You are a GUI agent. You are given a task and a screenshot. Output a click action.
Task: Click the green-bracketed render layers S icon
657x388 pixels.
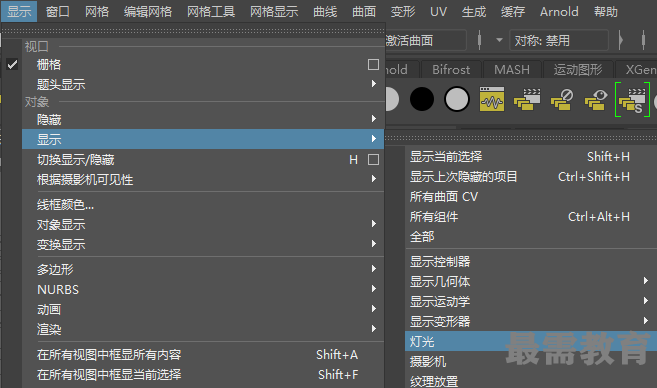pyautogui.click(x=632, y=100)
